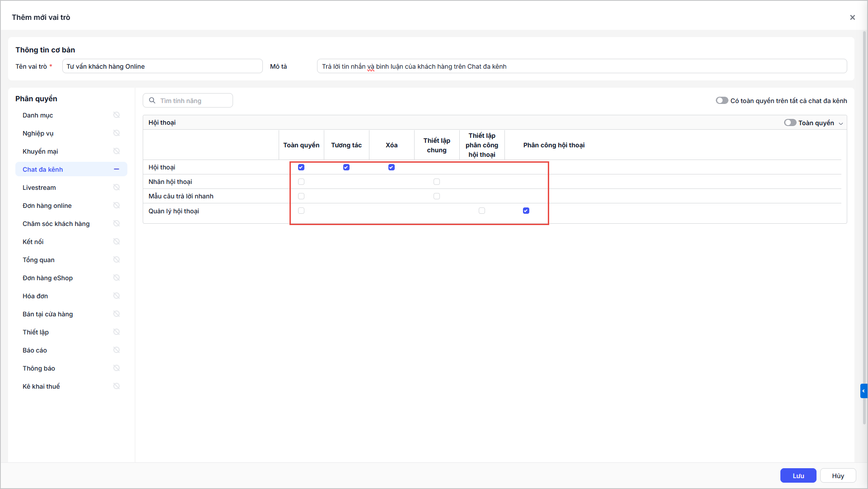The width and height of the screenshot is (868, 489).
Task: Uncheck Phân công hội thoại for Quản lý hội thoại
Action: [526, 211]
